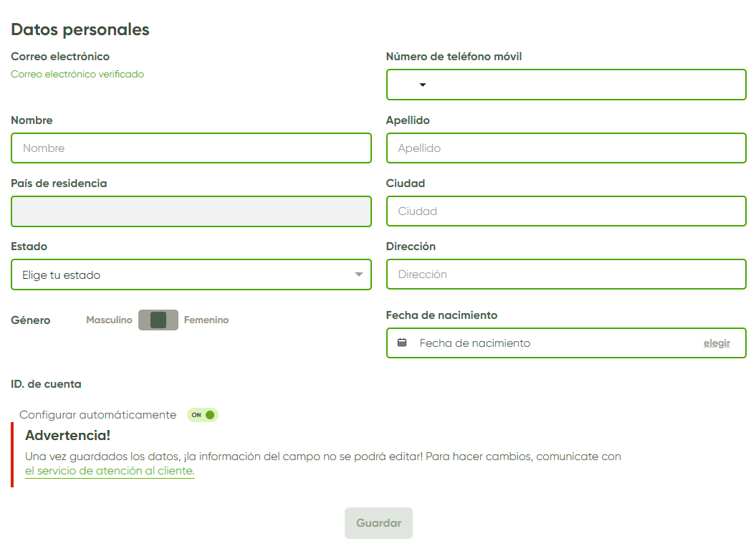Screen dimensions: 756x554
Task: Focus the Dirección input field
Action: click(566, 274)
